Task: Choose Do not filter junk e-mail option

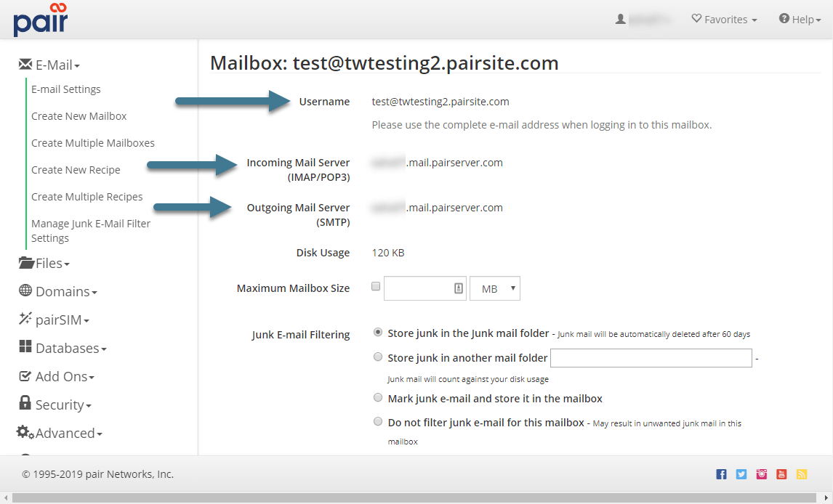Action: [x=378, y=421]
